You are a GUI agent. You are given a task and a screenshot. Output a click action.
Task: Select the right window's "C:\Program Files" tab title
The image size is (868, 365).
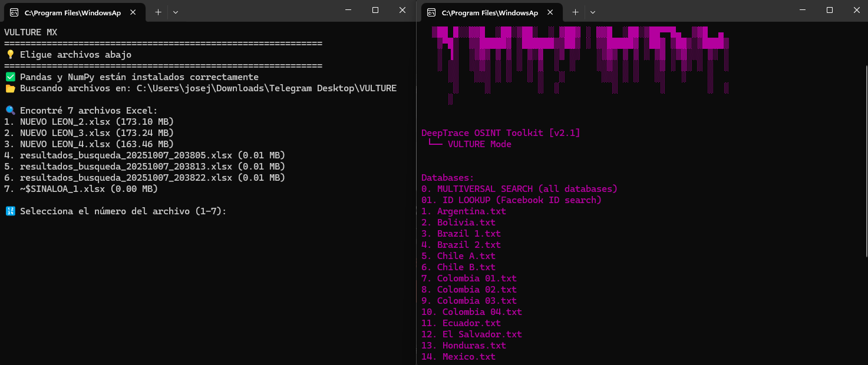tap(489, 12)
